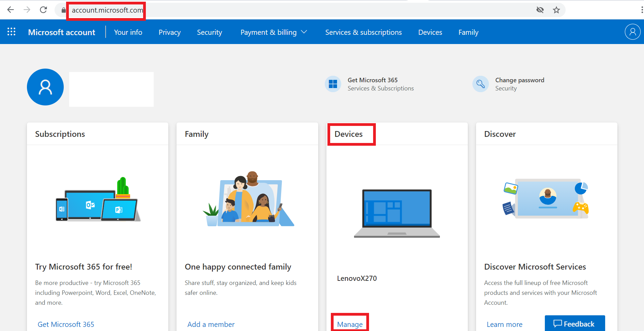Screen dimensions: 644x331
Task: Go back to the previous browser page
Action: click(11, 10)
